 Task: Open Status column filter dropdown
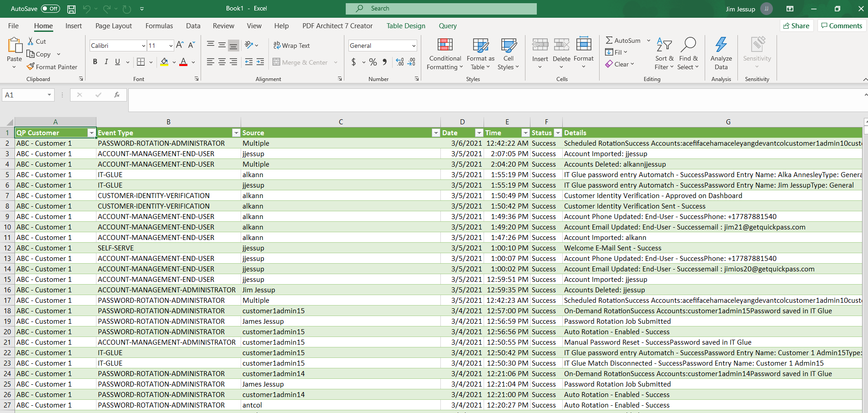557,133
